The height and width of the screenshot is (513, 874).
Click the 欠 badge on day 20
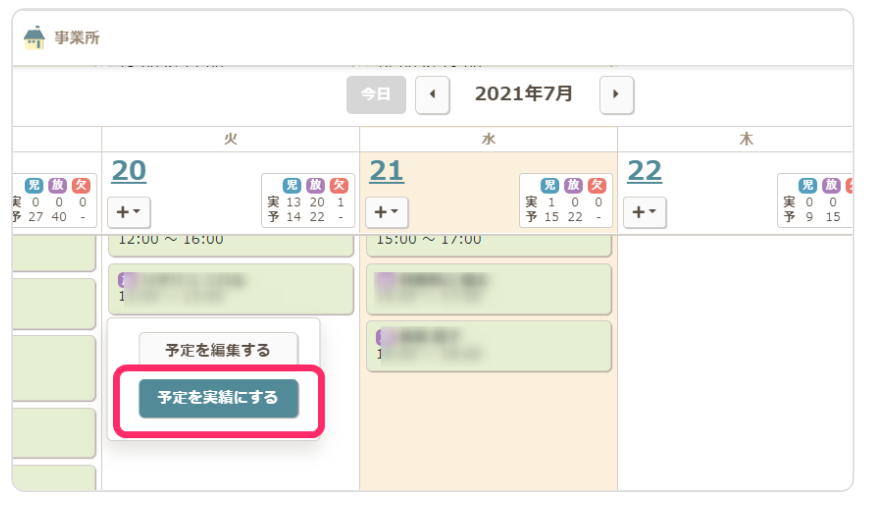tap(339, 185)
